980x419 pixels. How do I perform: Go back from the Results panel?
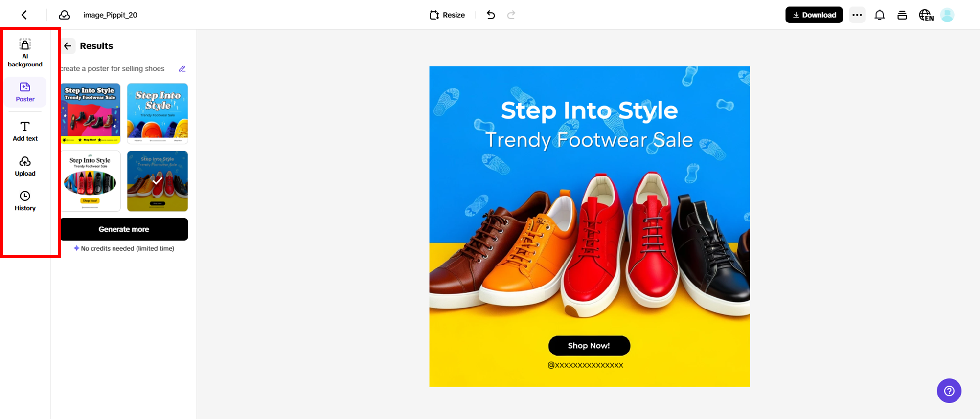click(x=68, y=46)
